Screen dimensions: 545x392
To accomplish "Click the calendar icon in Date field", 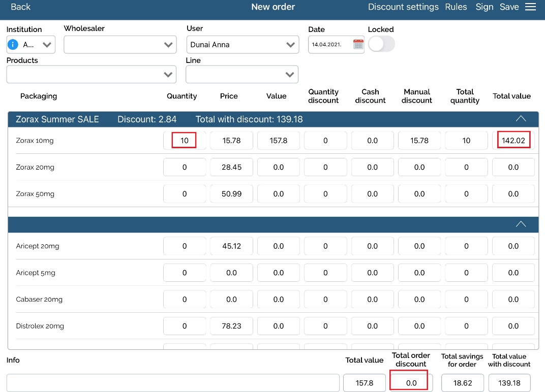I will point(358,45).
